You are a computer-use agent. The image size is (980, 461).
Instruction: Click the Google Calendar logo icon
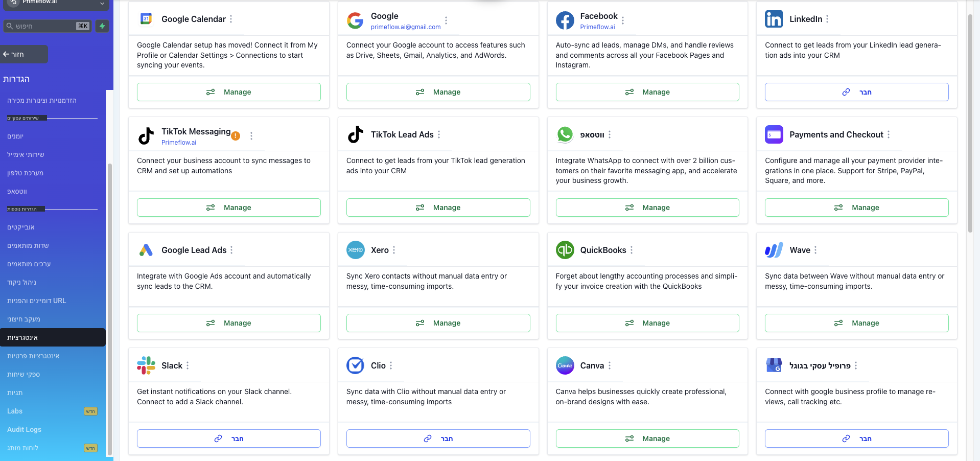pos(146,19)
